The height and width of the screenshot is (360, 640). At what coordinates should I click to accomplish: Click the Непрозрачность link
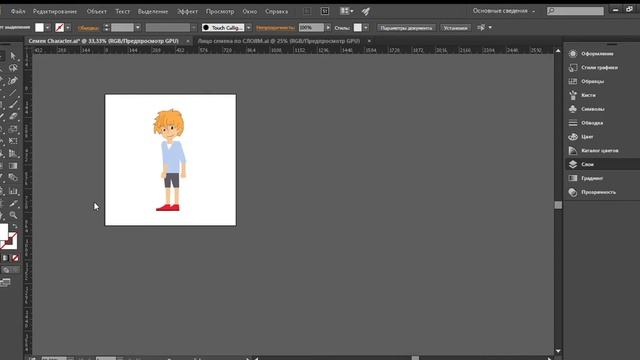276,28
